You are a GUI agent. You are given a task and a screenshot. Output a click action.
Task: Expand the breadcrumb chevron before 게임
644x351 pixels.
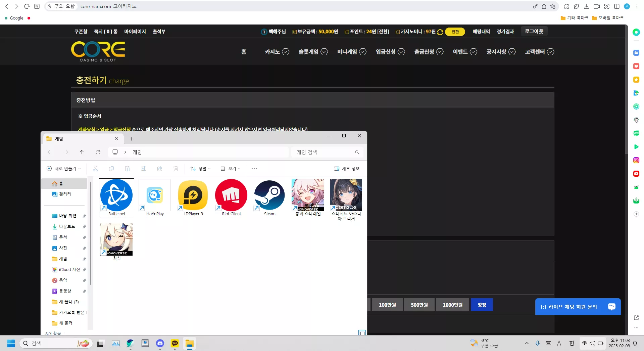tap(125, 152)
